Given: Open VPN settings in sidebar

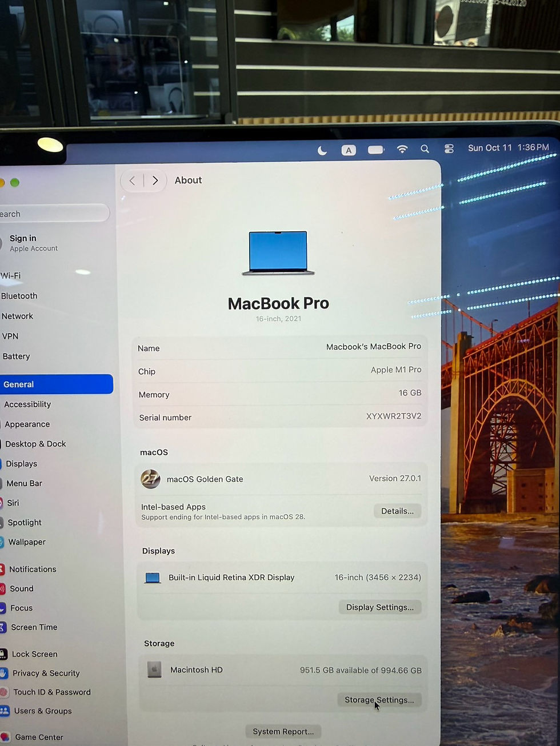Looking at the screenshot, I should tap(10, 336).
